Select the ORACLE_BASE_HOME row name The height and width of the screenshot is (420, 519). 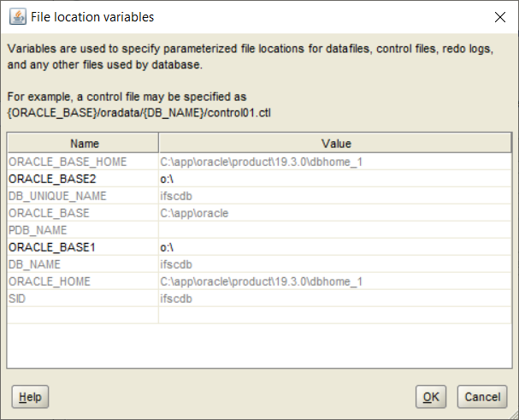pyautogui.click(x=83, y=162)
